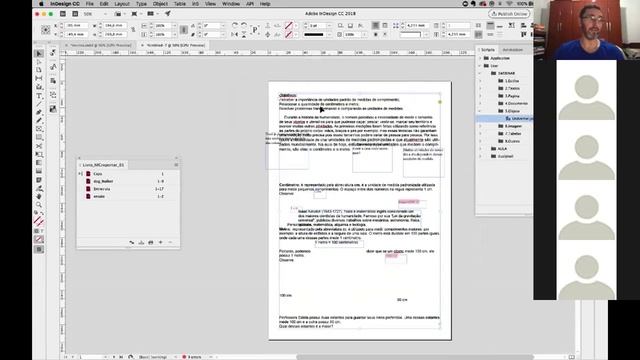Toggle the view mode button in toolbox
Screen dimensions: 640x360
tap(39, 249)
